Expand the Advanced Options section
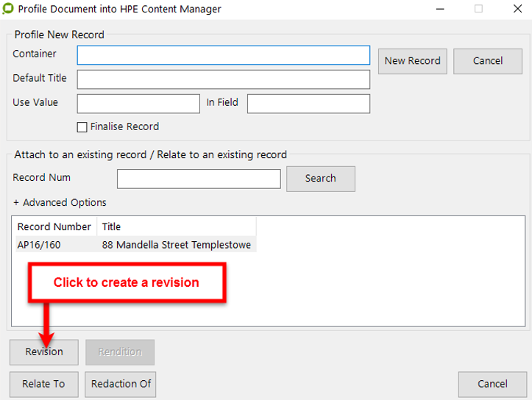The width and height of the screenshot is (532, 400). tap(60, 202)
